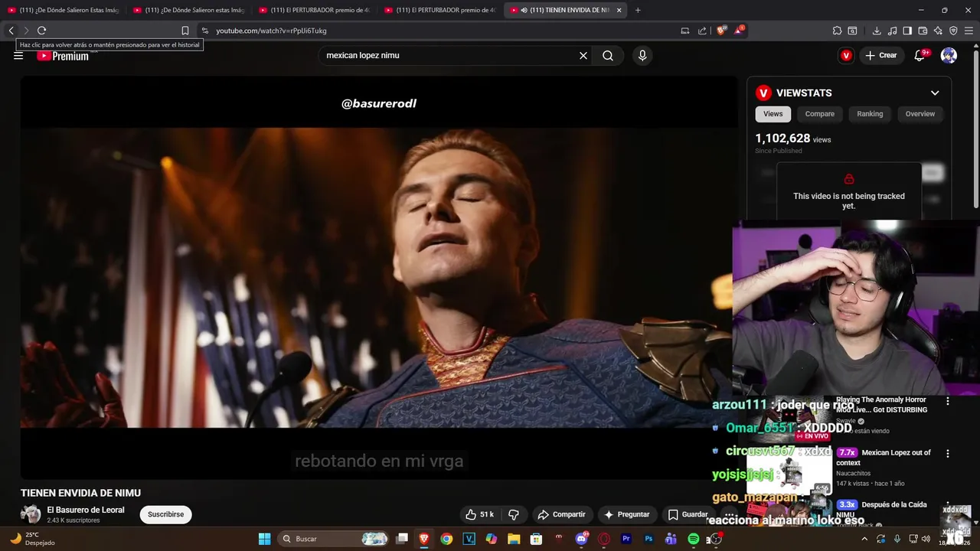Reload the page using the refresh icon

click(41, 31)
